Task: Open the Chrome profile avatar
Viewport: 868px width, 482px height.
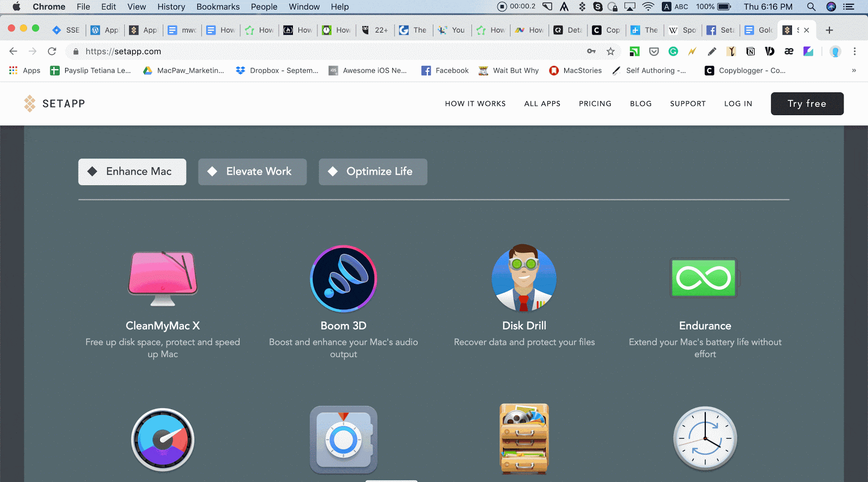Action: pyautogui.click(x=835, y=51)
